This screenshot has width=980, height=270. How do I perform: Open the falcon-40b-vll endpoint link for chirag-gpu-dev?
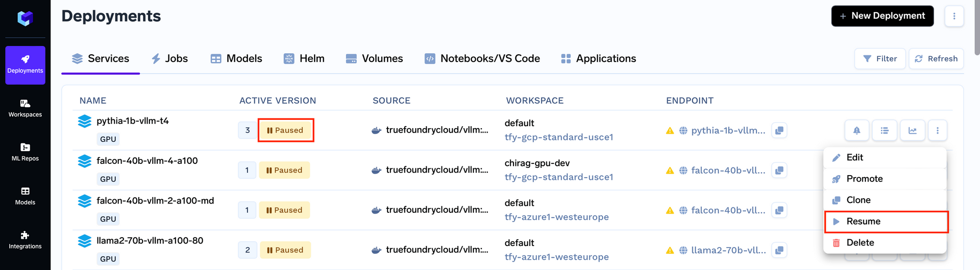click(728, 171)
